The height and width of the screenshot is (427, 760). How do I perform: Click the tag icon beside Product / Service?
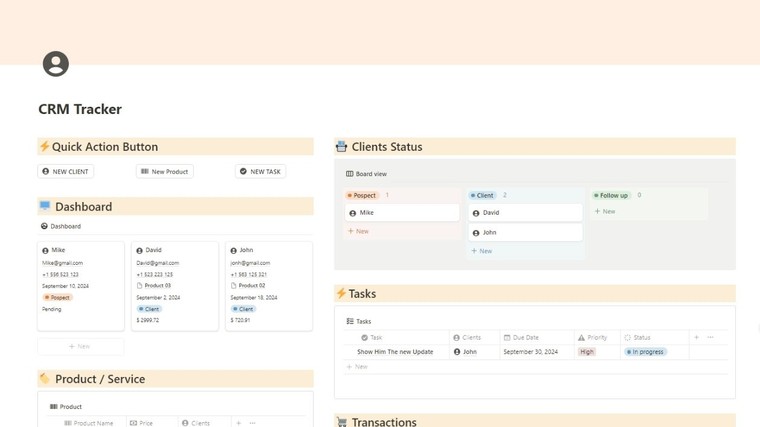click(45, 378)
